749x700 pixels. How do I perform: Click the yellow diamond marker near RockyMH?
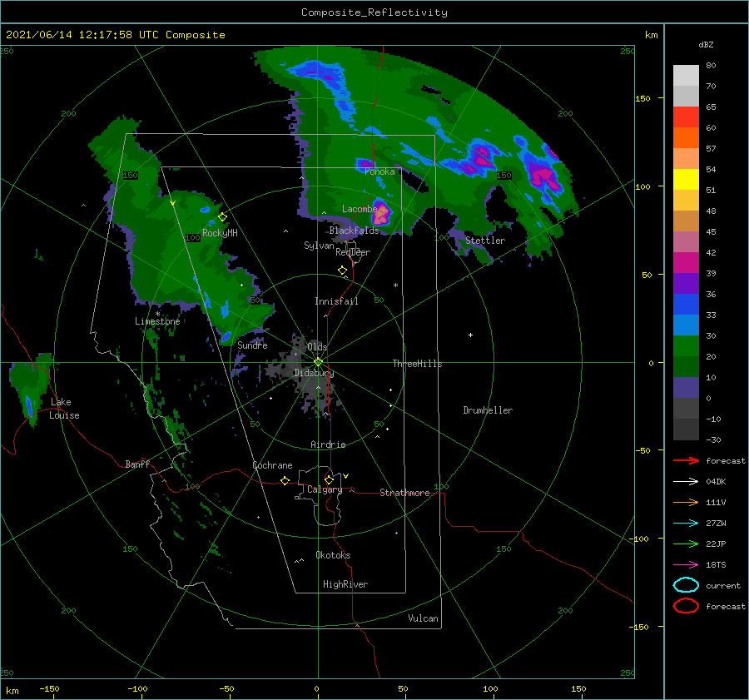[222, 217]
